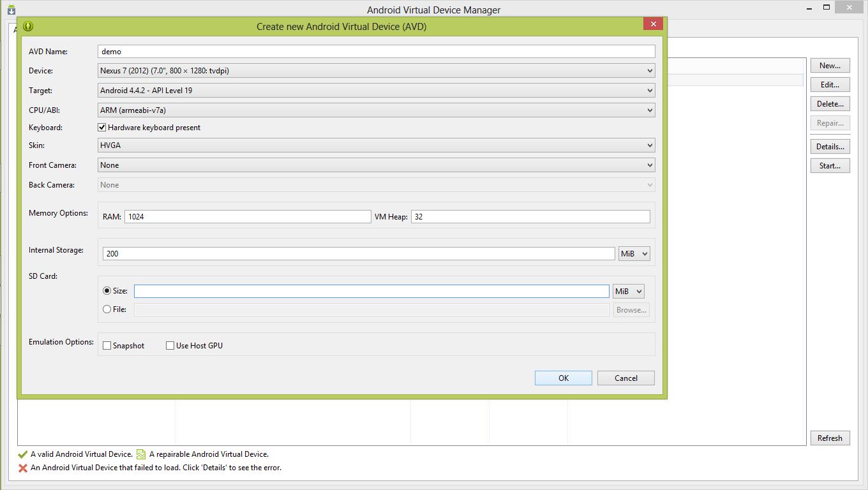Screen dimensions: 868x490
Task: Click the VM Heap field showing 32
Action: (x=530, y=217)
